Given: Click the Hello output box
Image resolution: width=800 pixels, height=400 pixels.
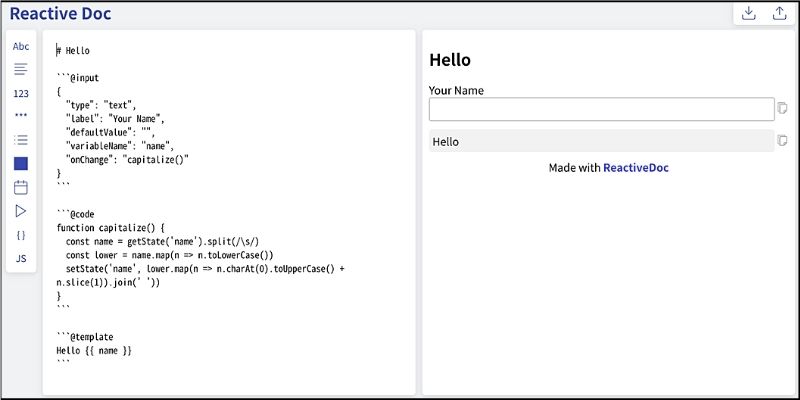Looking at the screenshot, I should click(x=601, y=142).
